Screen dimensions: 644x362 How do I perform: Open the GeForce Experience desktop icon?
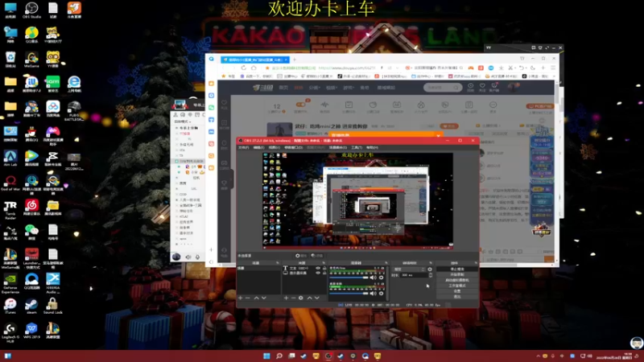(x=10, y=283)
